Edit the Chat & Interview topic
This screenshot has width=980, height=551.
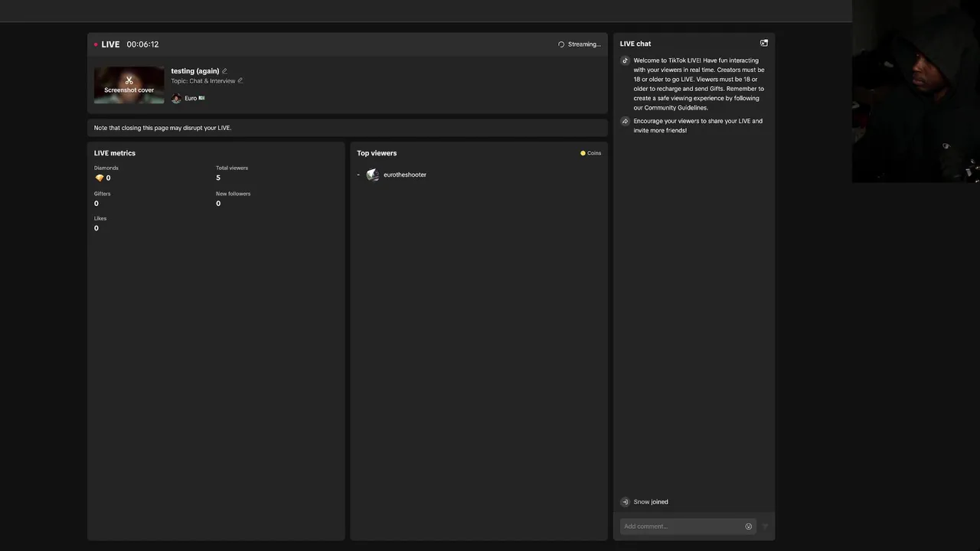[240, 80]
